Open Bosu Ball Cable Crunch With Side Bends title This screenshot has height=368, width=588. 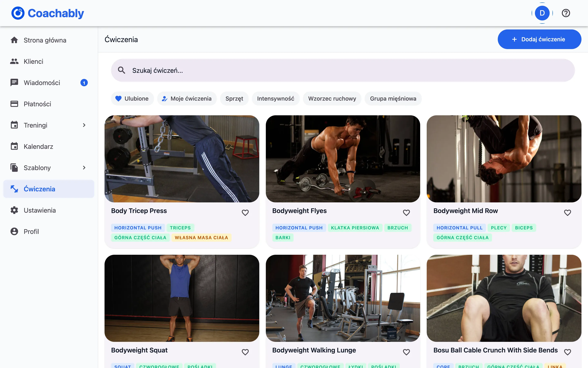[496, 350]
